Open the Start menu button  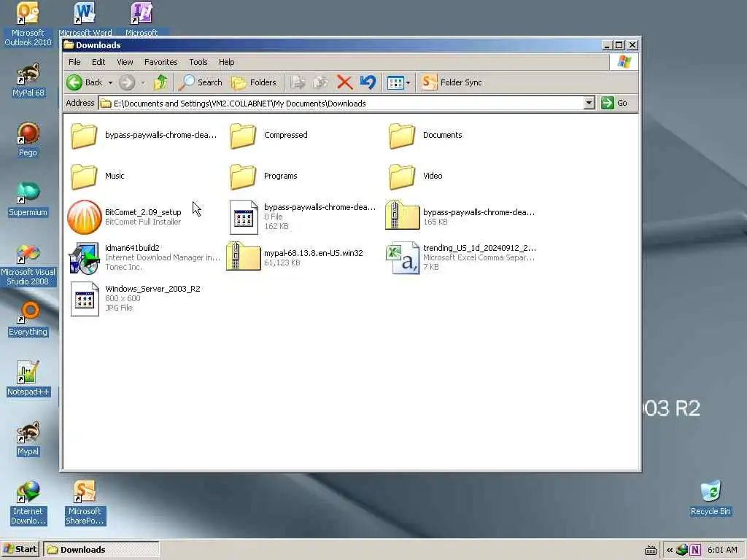[x=20, y=550]
